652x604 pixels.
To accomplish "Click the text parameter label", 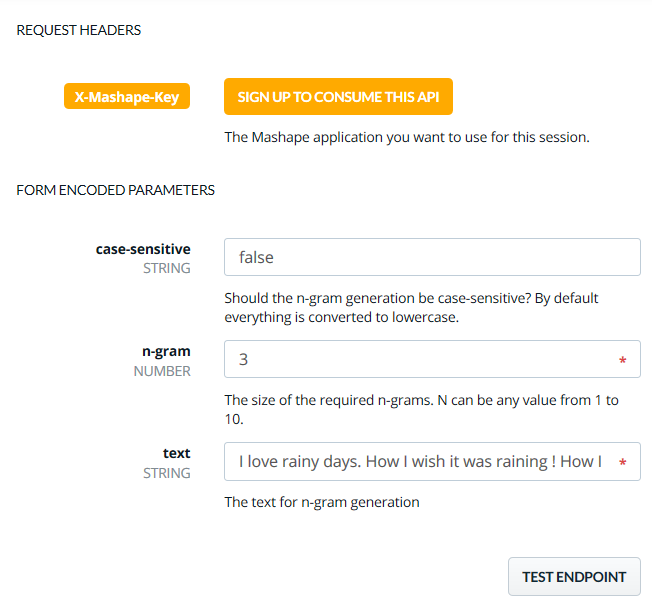I will pos(177,453).
